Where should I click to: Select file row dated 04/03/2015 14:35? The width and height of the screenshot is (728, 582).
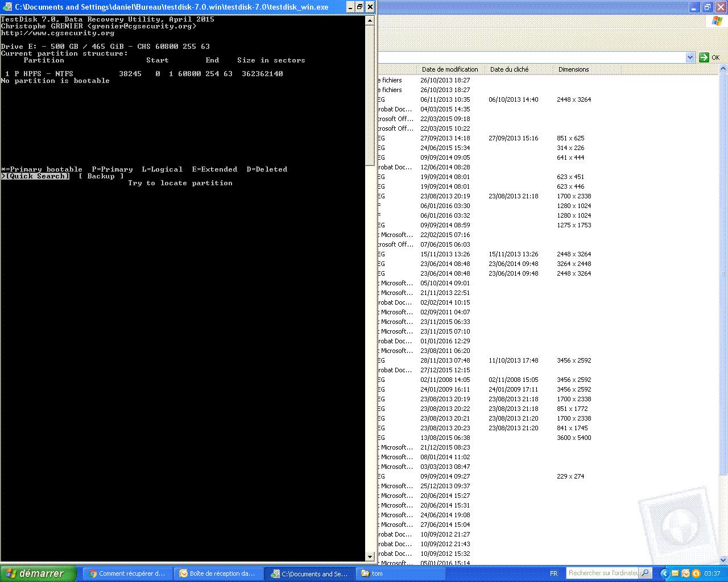(x=548, y=109)
